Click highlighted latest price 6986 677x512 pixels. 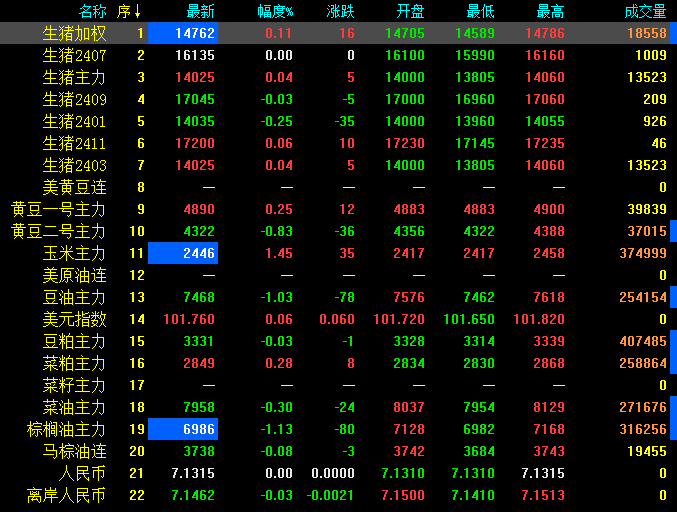click(x=183, y=430)
